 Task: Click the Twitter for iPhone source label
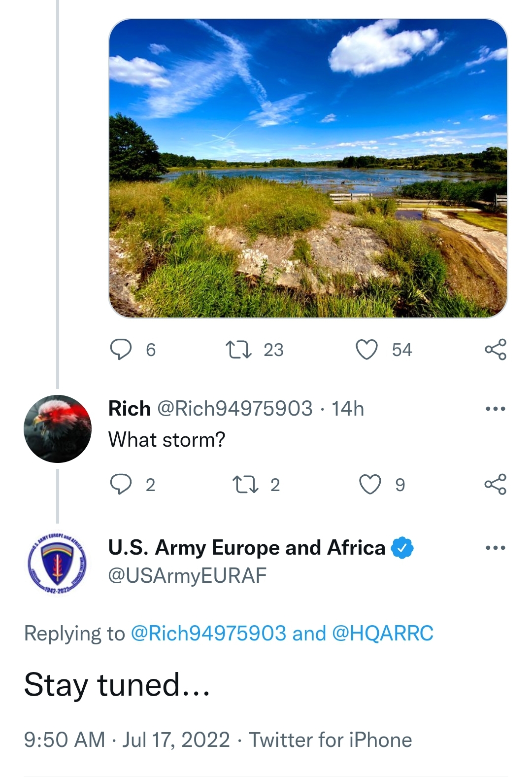coord(330,740)
